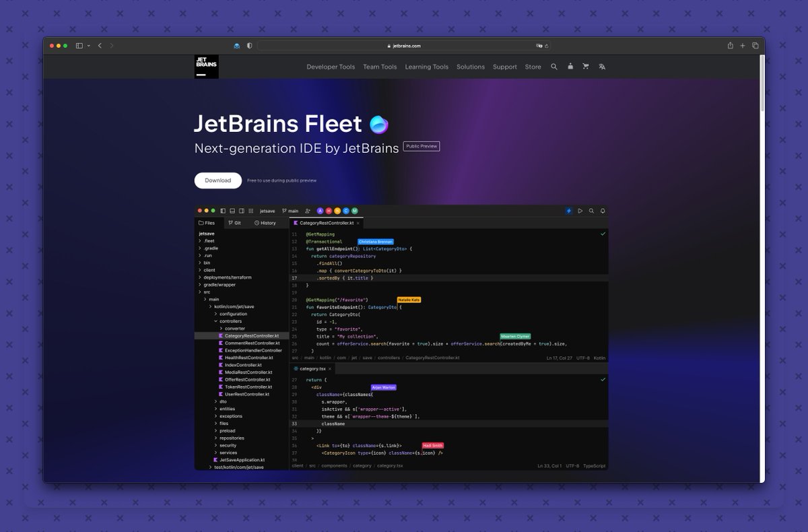Open the site search magnifier icon
Image resolution: width=808 pixels, height=532 pixels.
pyautogui.click(x=554, y=67)
